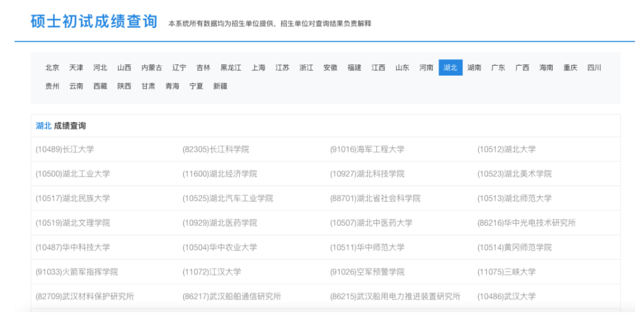Switch to 江西 province

378,68
